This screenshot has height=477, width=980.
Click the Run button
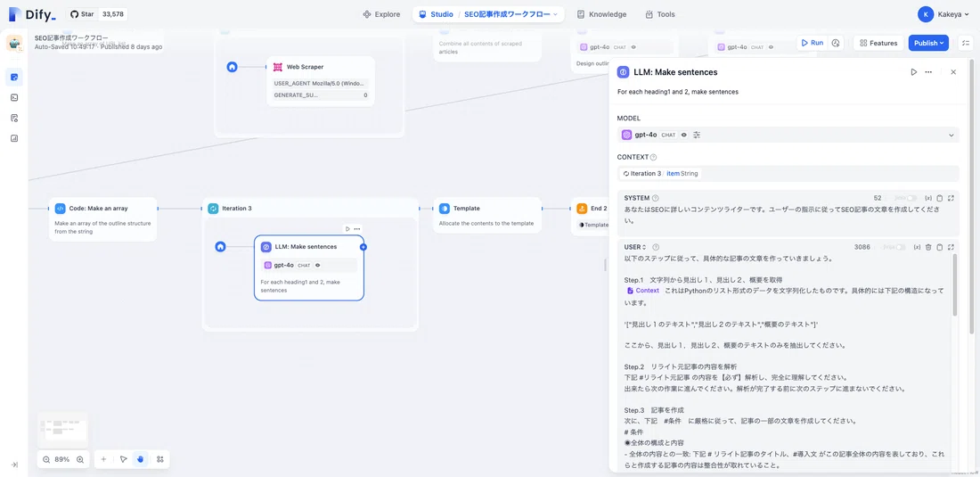pos(812,43)
